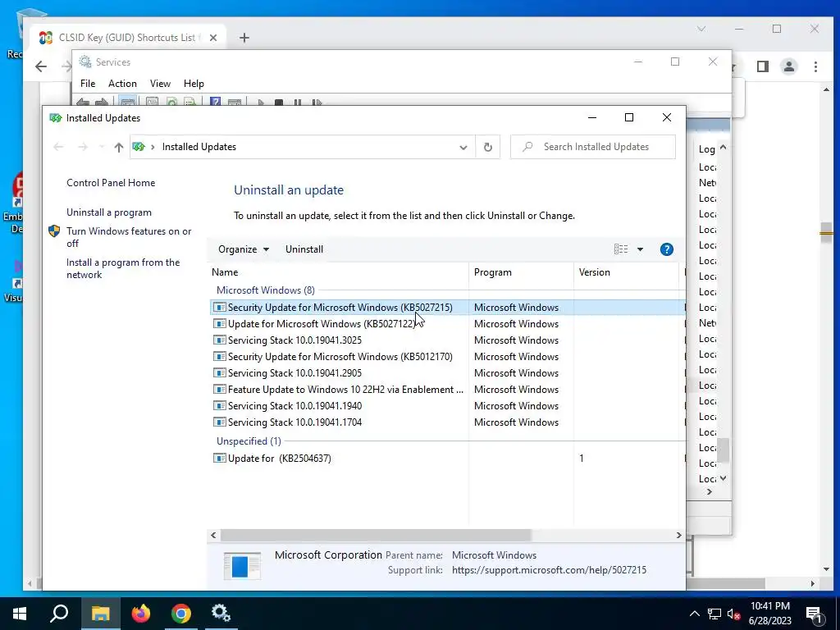Open the view options dropdown arrow

click(x=640, y=249)
